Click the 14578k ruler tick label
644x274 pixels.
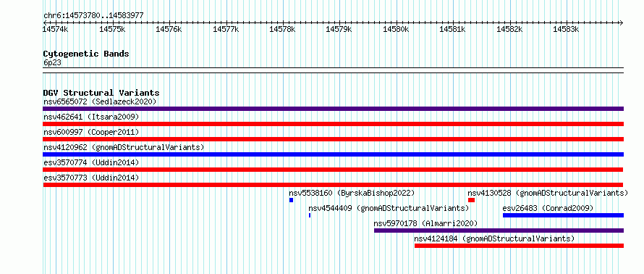282,29
